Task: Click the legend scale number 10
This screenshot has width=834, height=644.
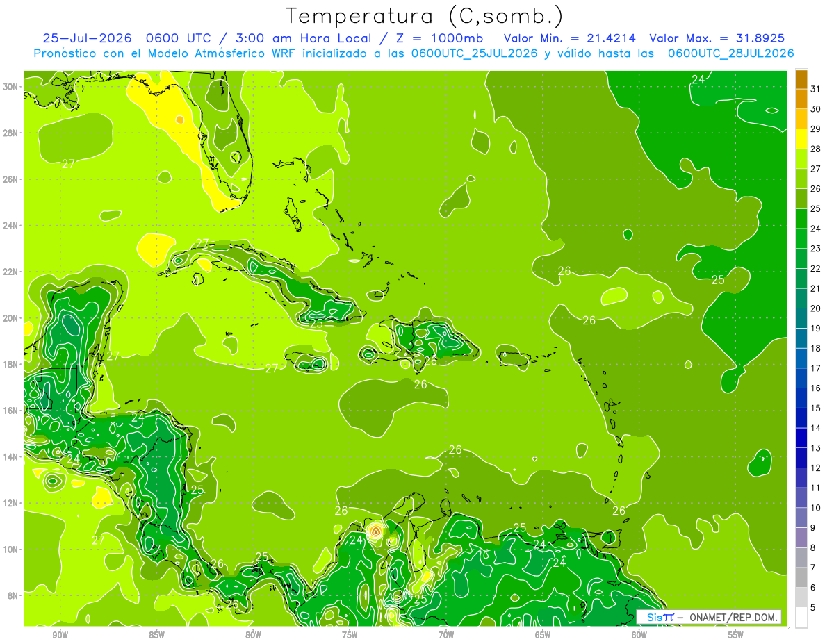Action: tap(815, 508)
